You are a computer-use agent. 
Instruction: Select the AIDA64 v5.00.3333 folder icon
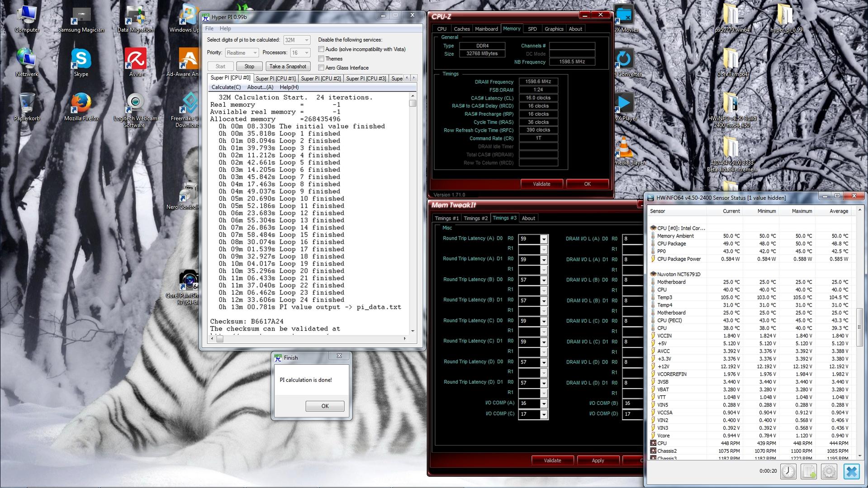click(x=732, y=154)
